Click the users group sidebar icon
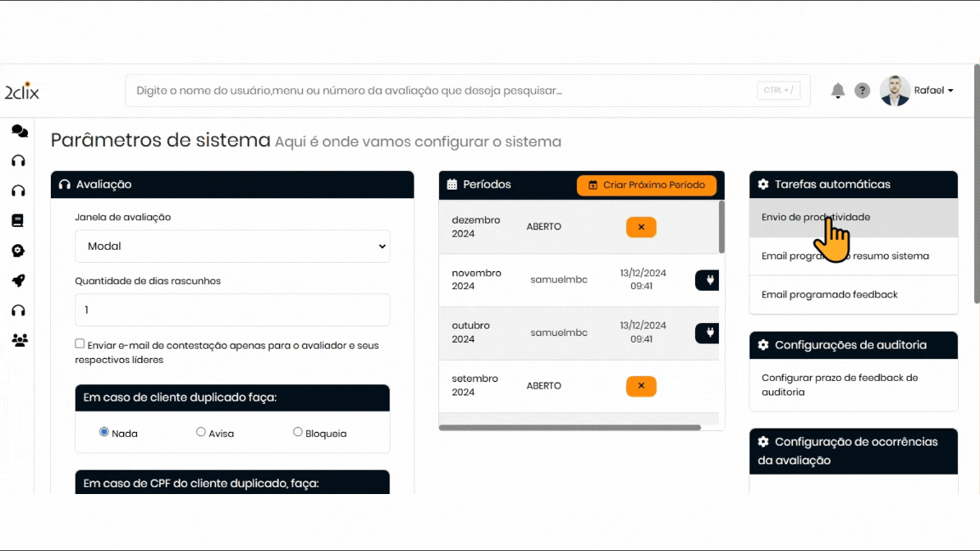Viewport: 980px width, 551px height. [19, 340]
